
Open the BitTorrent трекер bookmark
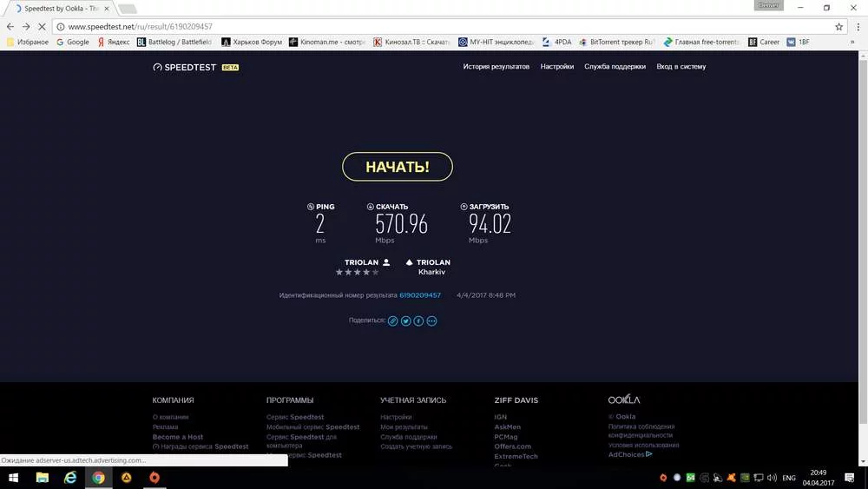[617, 42]
